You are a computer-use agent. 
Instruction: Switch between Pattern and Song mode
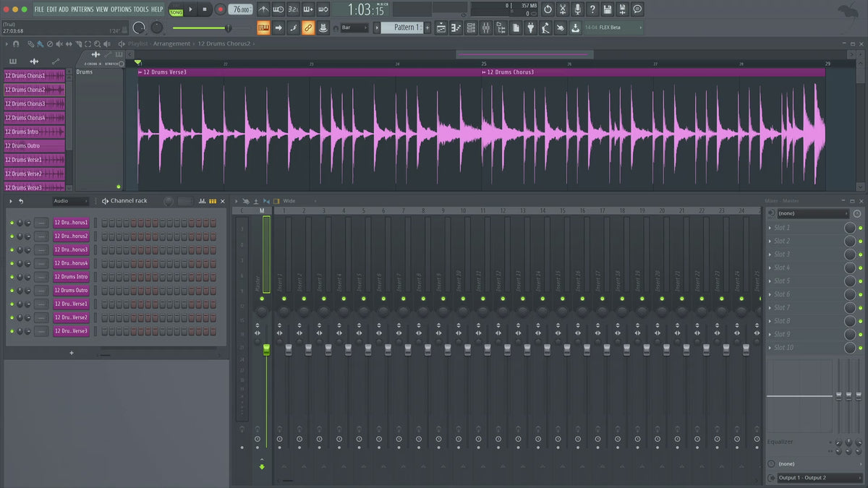tap(176, 10)
